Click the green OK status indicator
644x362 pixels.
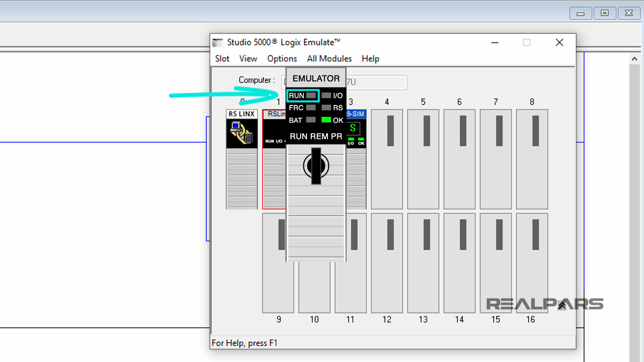coord(326,120)
